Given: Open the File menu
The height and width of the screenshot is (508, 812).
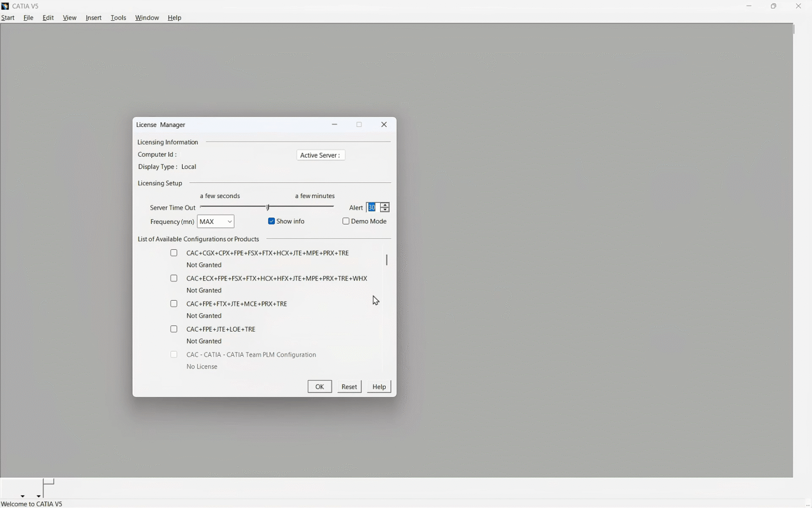Looking at the screenshot, I should [x=28, y=18].
